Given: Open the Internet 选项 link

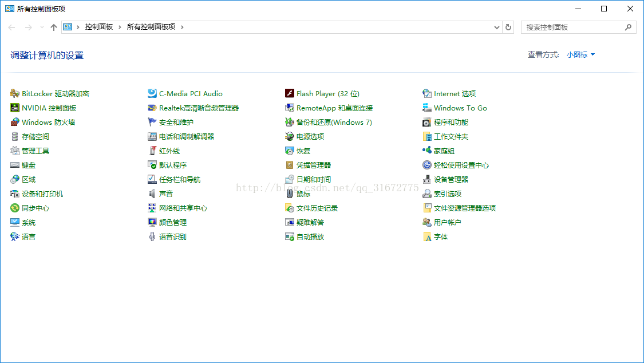Looking at the screenshot, I should pyautogui.click(x=455, y=94).
